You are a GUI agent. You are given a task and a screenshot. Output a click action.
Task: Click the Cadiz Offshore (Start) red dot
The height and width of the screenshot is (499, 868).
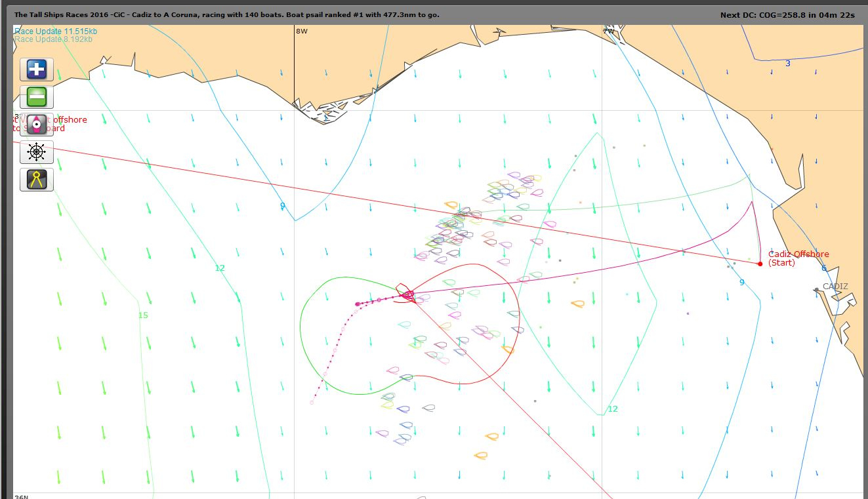tap(760, 264)
